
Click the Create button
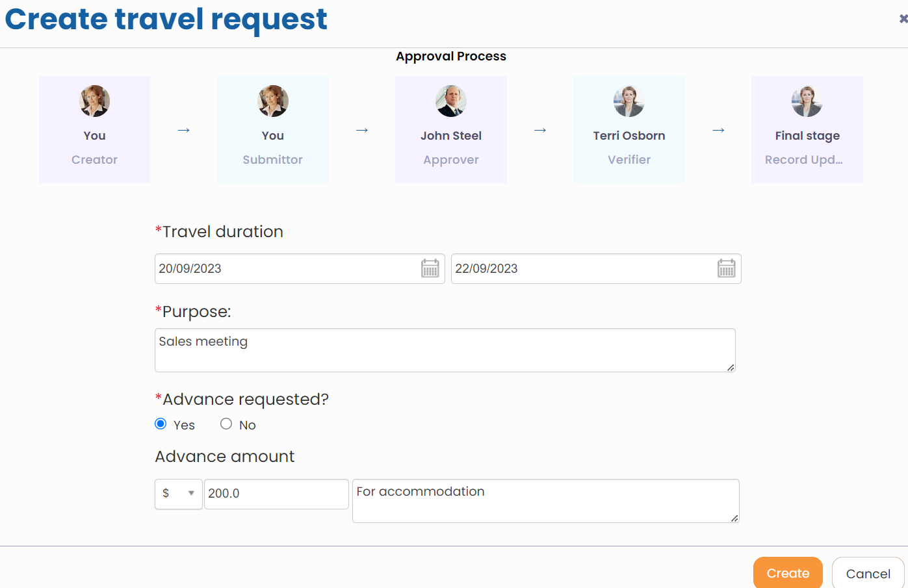(788, 573)
